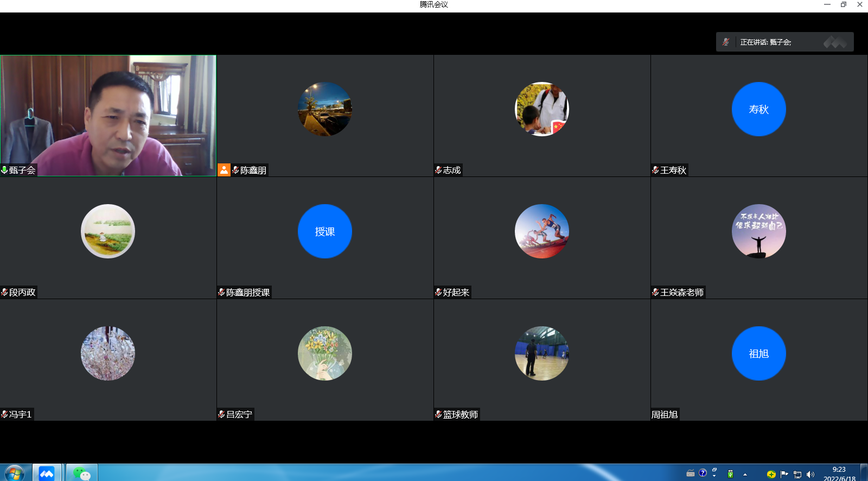Click muted mic icon next to 陈鑫朋

point(235,170)
